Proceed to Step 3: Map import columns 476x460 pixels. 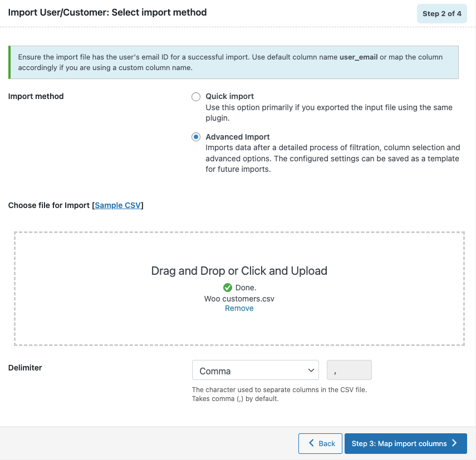pyautogui.click(x=405, y=443)
